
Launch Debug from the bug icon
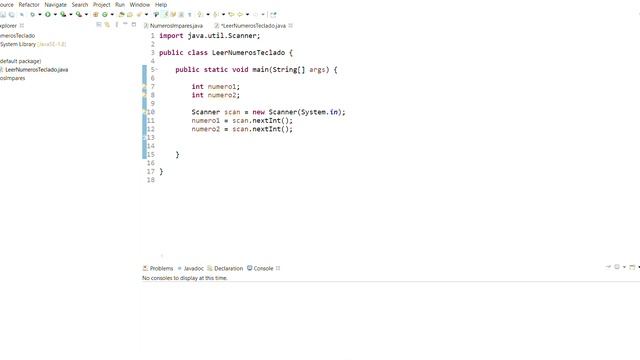[x=32, y=14]
